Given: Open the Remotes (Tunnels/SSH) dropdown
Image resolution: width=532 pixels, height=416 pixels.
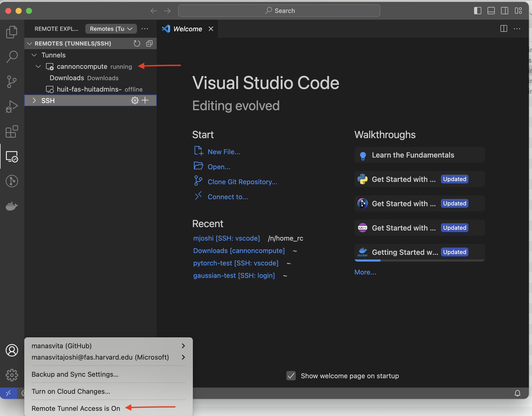Looking at the screenshot, I should (111, 29).
